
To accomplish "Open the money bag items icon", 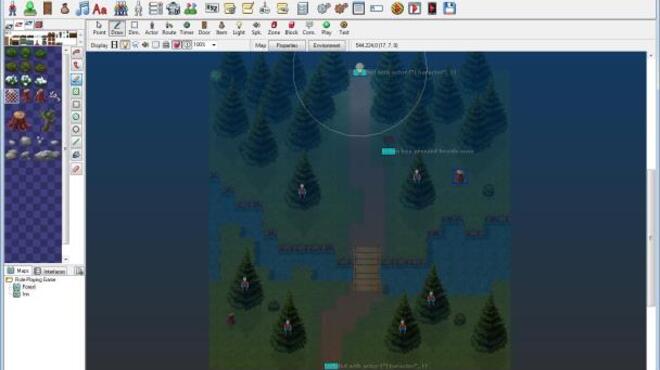I will point(64,8).
